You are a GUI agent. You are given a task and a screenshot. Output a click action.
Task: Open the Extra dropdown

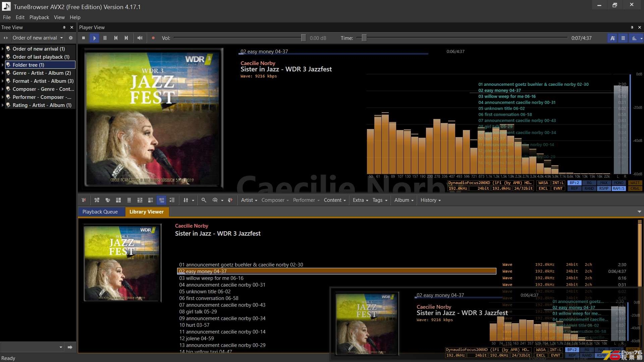[x=360, y=200]
